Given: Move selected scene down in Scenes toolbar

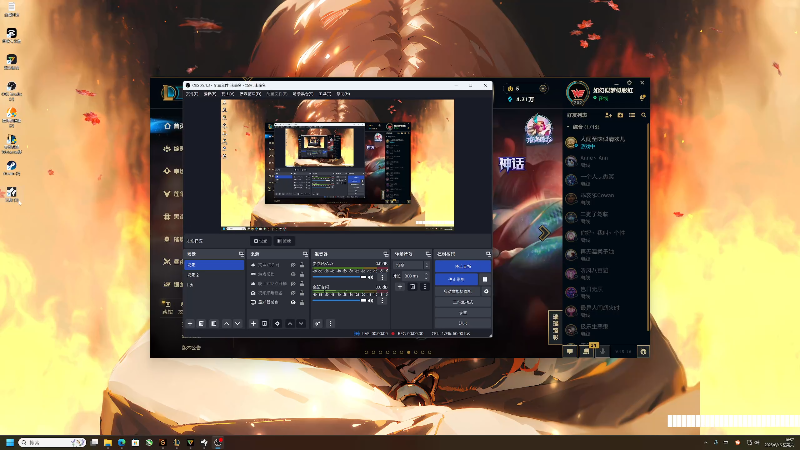Looking at the screenshot, I should click(238, 323).
